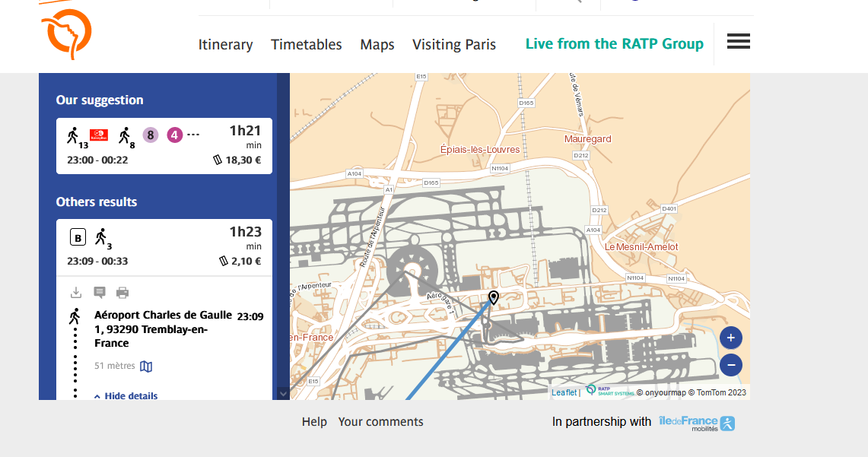Click the 23:00 - 00:22 time range

tap(97, 160)
